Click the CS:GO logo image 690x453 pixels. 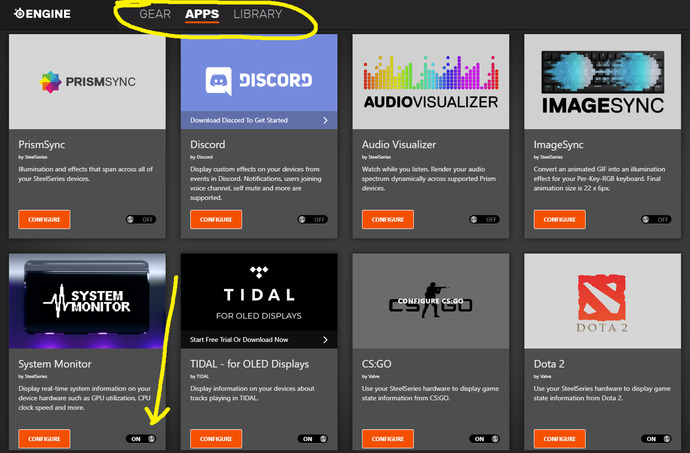point(431,301)
